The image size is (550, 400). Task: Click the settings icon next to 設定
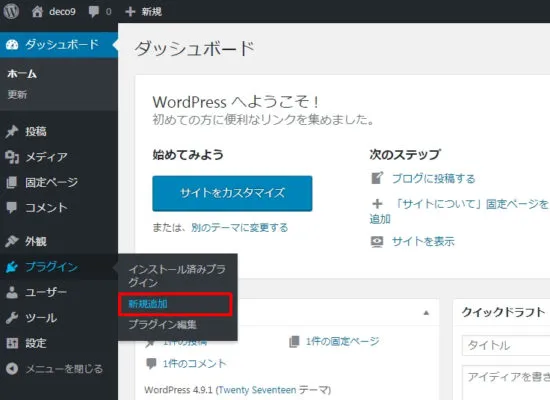(12, 343)
